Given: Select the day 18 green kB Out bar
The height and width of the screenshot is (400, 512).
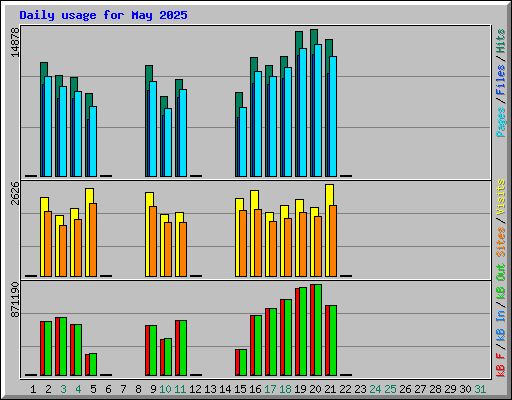Looking at the screenshot, I should (x=288, y=338).
